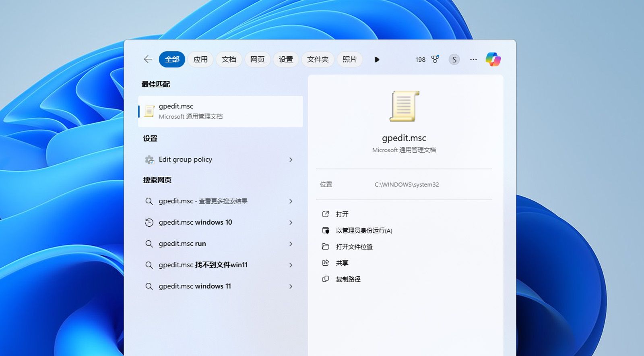Click the 打开 open icon
Image resolution: width=644 pixels, height=356 pixels.
(326, 214)
